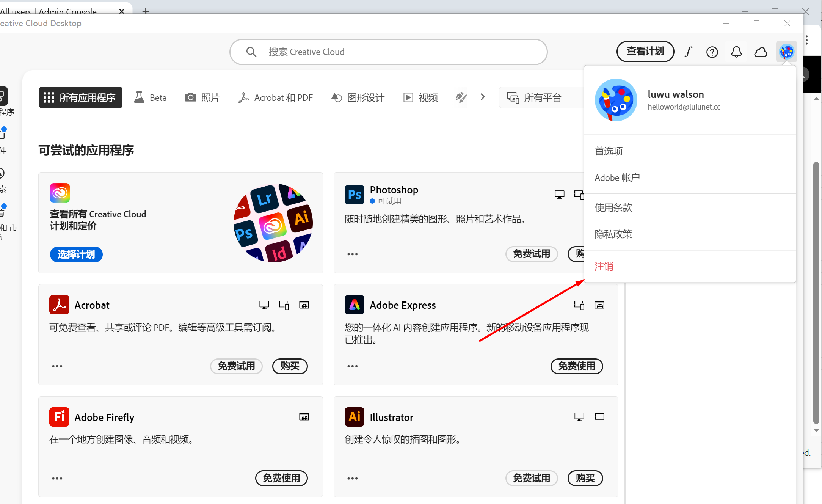The height and width of the screenshot is (504, 822).
Task: Click Illustrator's 购买 button
Action: pyautogui.click(x=585, y=478)
